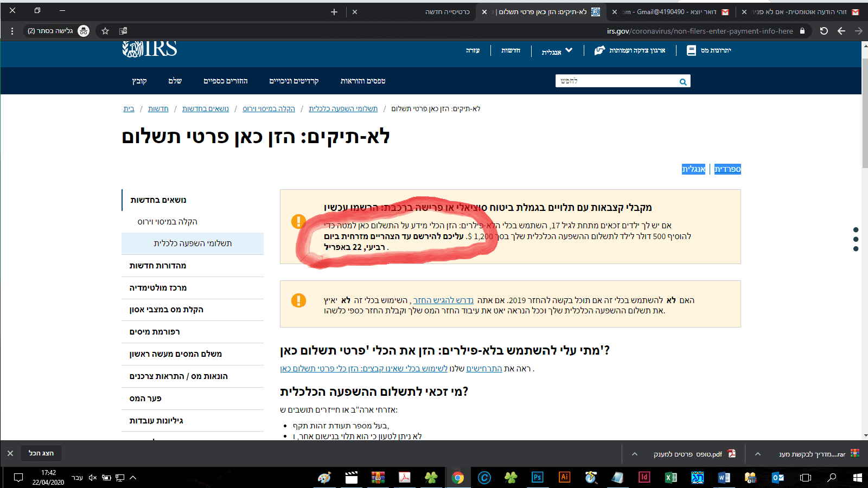Viewport: 868px width, 488px height.
Task: Open Microsoft Word from the taskbar
Action: coord(724,478)
